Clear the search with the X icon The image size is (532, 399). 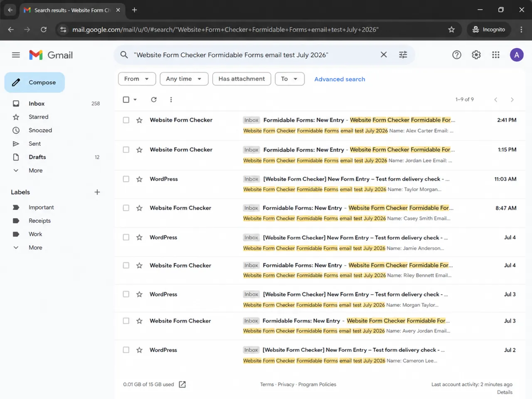(384, 55)
